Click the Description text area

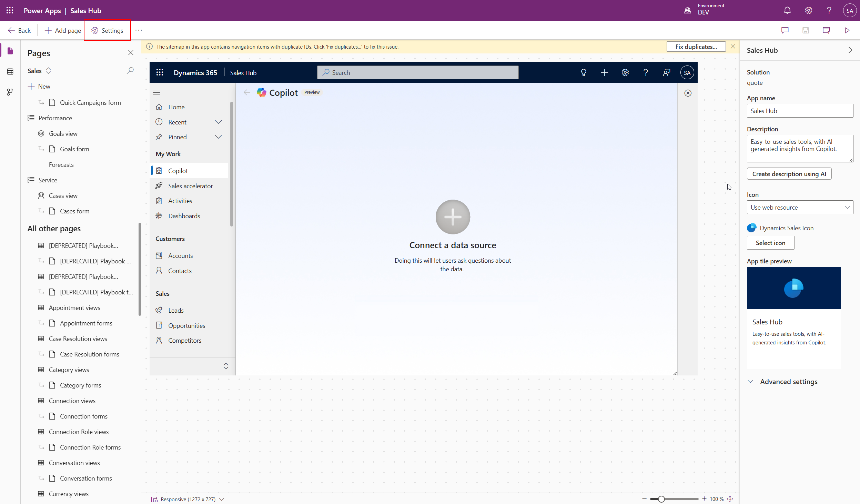point(800,148)
